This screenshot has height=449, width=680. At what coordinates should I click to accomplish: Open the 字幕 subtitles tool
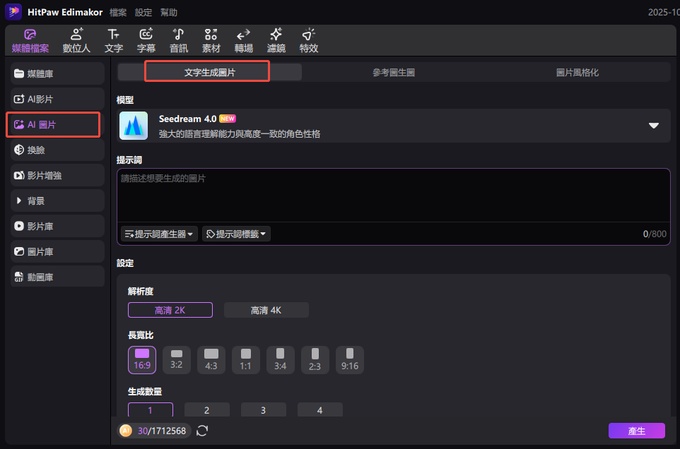pyautogui.click(x=146, y=39)
